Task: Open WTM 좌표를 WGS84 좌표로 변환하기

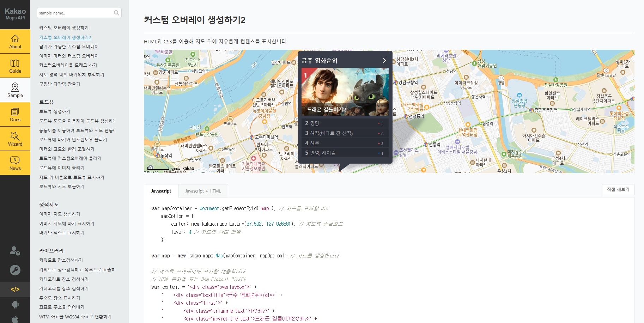Action: (x=75, y=317)
